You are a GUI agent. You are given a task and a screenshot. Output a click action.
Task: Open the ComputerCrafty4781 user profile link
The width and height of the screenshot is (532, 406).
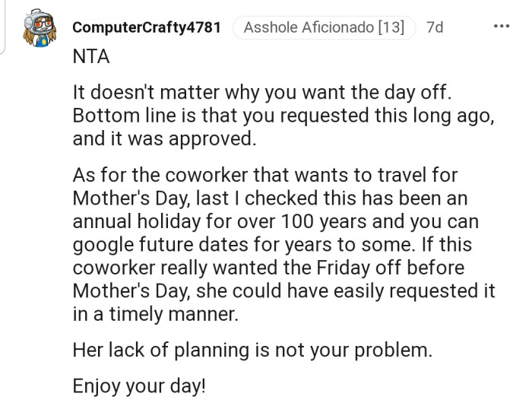coord(147,27)
